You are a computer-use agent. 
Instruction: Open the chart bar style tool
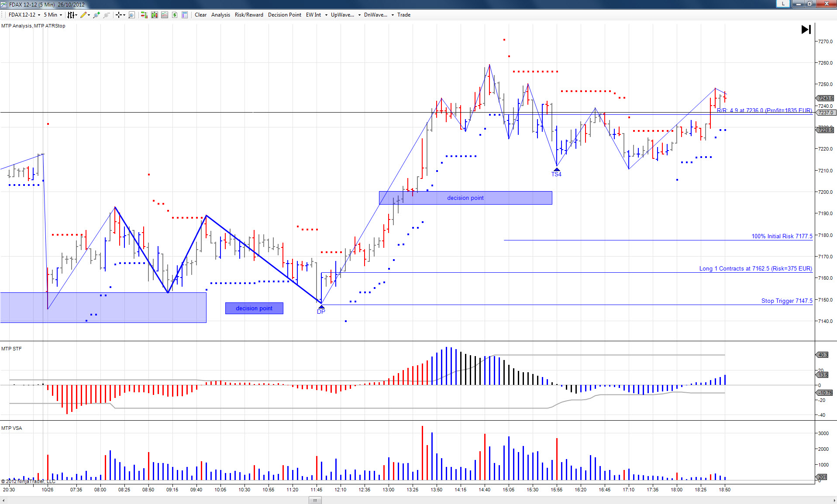(x=71, y=15)
